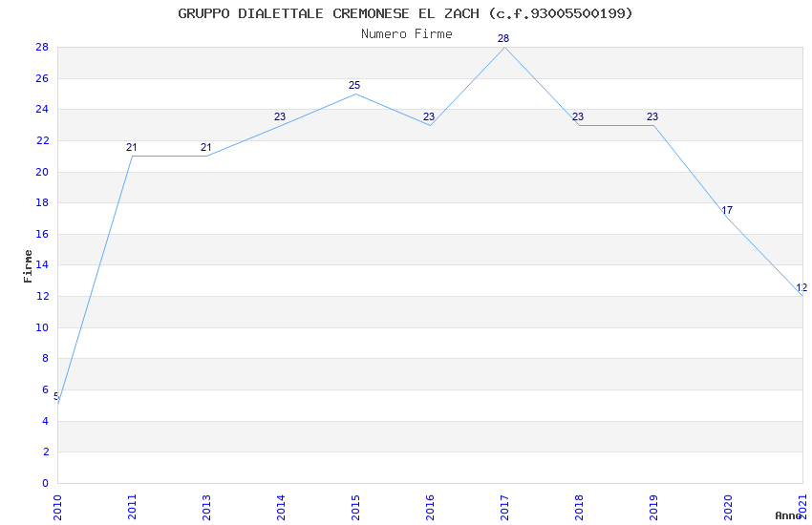Select the 2014 year label on x-axis
This screenshot has height=525, width=812.
click(x=281, y=508)
